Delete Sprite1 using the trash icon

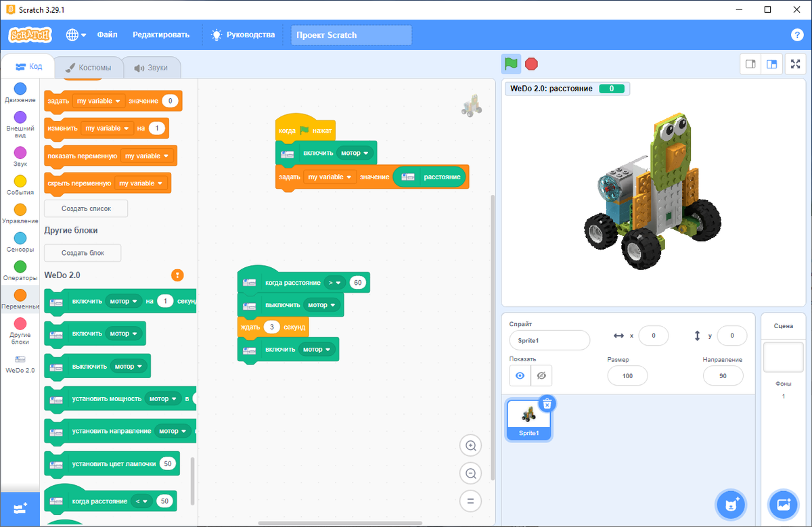(547, 404)
